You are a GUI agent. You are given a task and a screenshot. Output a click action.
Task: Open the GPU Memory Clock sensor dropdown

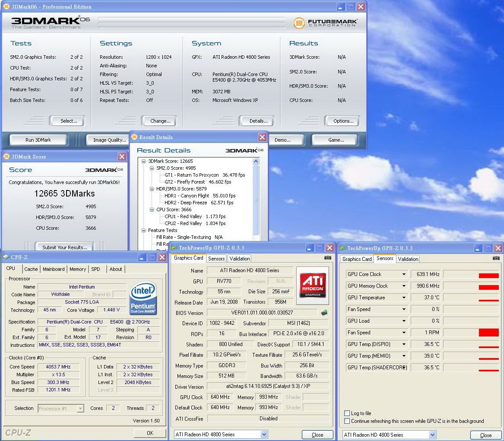(404, 286)
